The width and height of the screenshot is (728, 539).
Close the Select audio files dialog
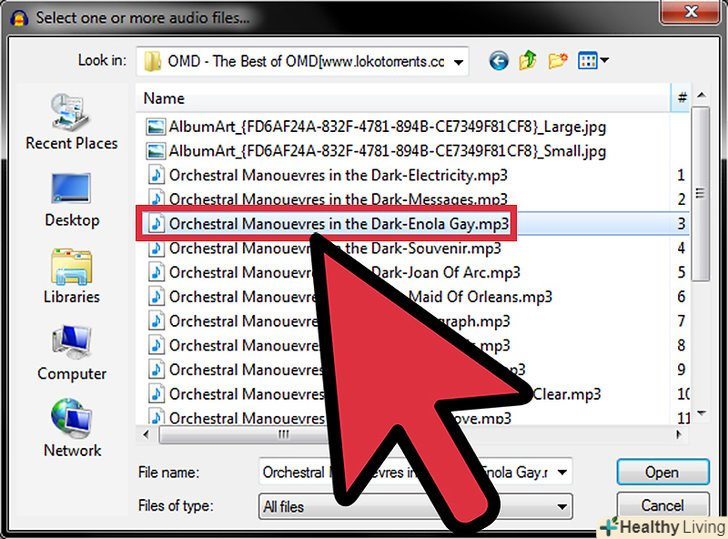pos(692,13)
